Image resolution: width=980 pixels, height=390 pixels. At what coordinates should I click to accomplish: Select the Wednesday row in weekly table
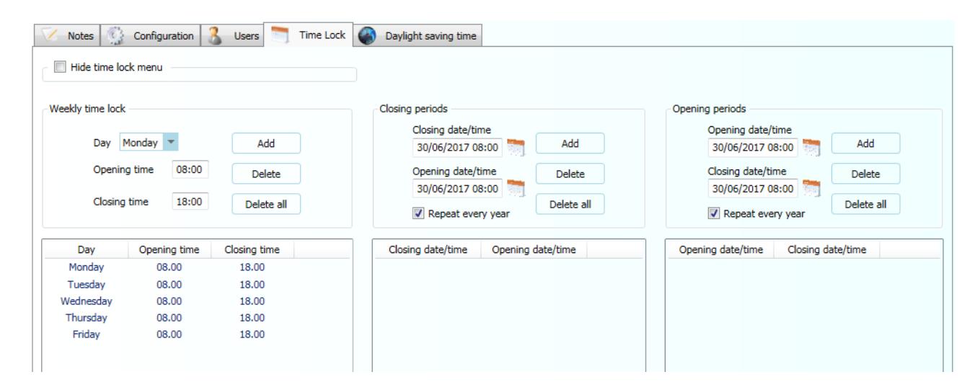(197, 301)
